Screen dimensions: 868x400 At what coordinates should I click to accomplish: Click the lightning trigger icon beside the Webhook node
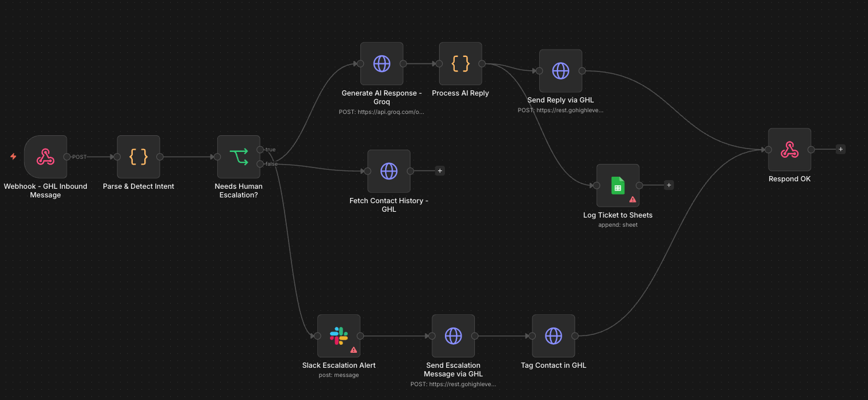pyautogui.click(x=12, y=155)
